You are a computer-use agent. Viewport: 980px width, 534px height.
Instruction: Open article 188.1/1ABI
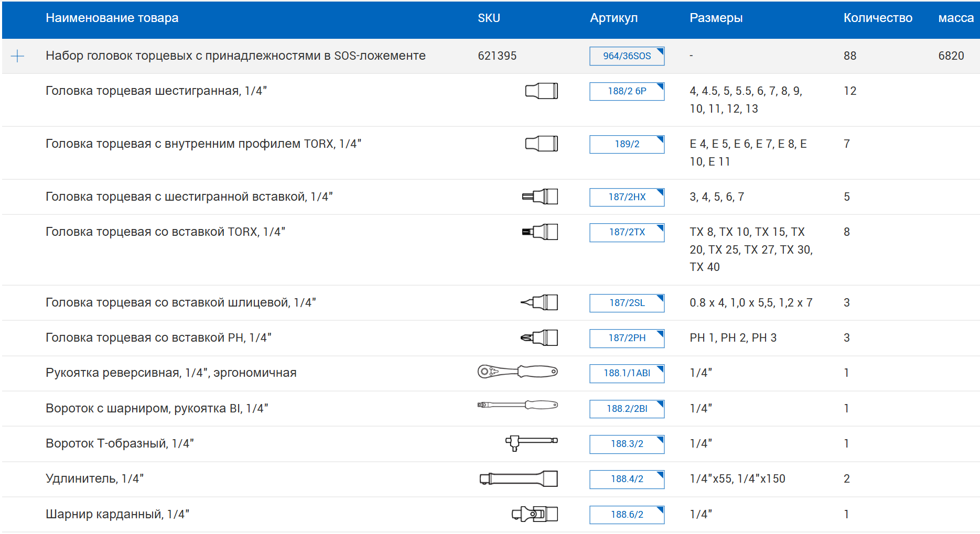[x=627, y=373]
